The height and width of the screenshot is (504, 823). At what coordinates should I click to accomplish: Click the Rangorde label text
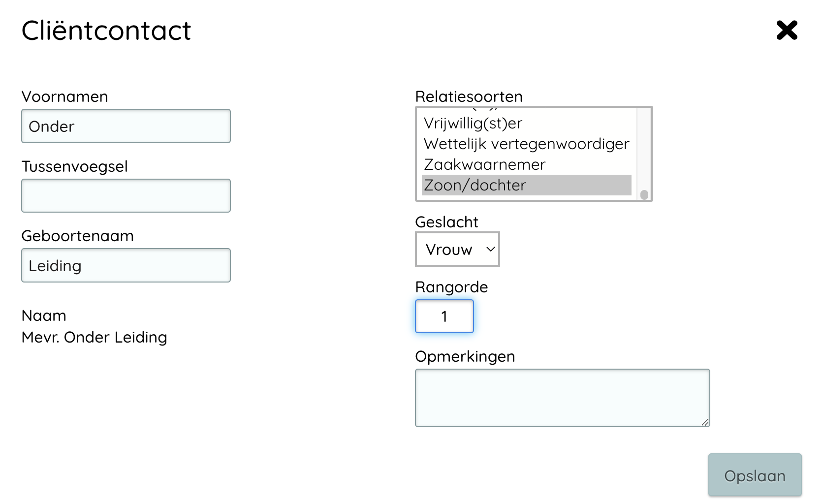click(451, 287)
